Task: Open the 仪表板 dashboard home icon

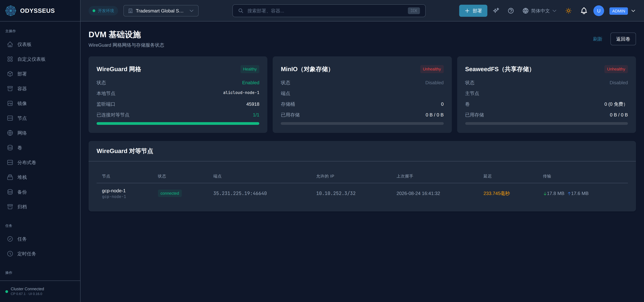Action: pyautogui.click(x=10, y=44)
